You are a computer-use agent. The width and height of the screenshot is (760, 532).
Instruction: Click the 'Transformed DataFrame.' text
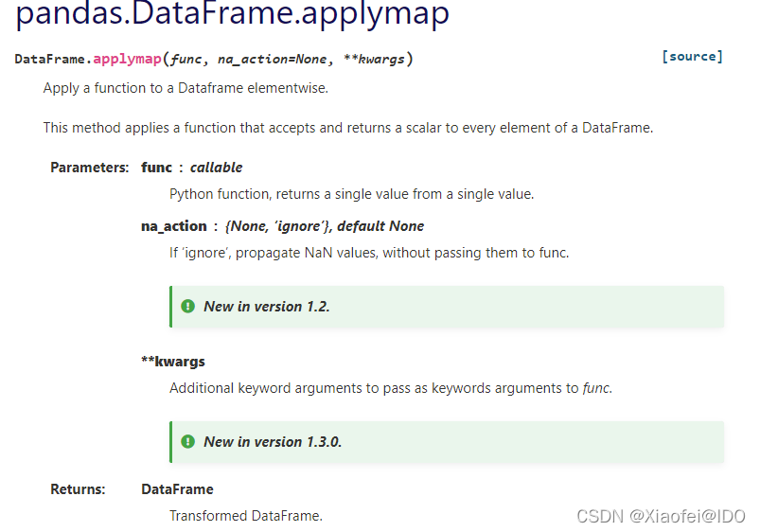click(246, 516)
